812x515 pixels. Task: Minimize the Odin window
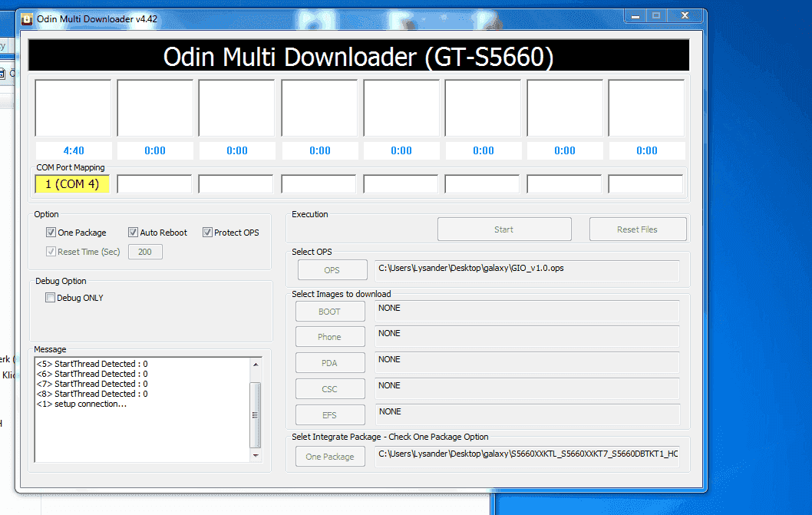tap(635, 16)
